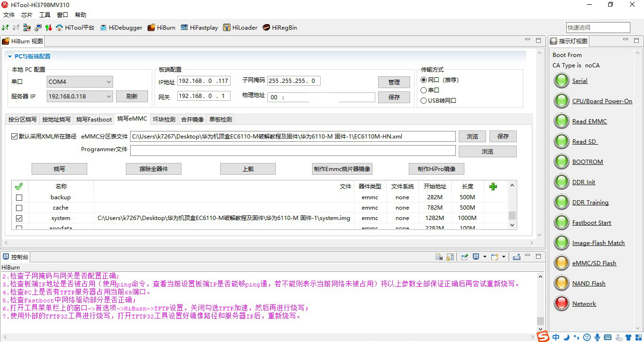
Task: Toggle 默认采用XML所在路径 checkbox
Action: coord(14,136)
